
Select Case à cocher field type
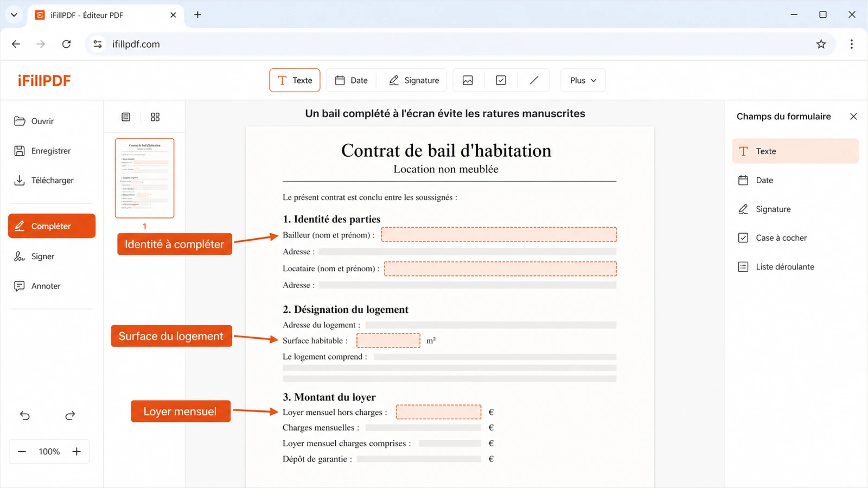pyautogui.click(x=795, y=238)
